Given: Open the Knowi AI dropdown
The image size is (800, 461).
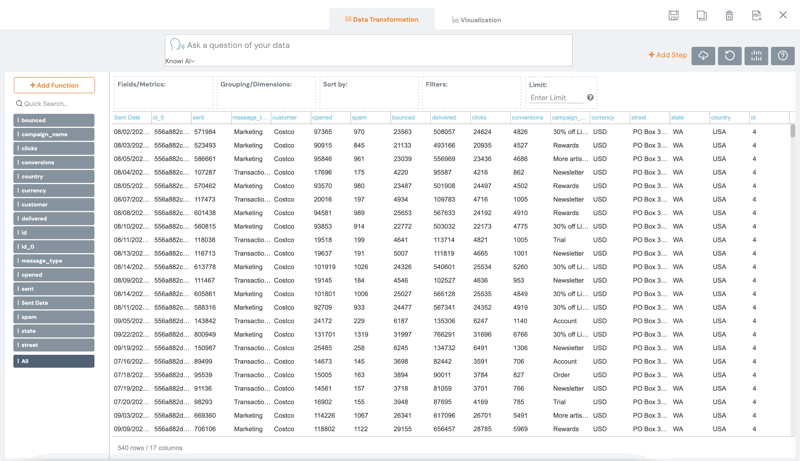Looking at the screenshot, I should coord(180,61).
